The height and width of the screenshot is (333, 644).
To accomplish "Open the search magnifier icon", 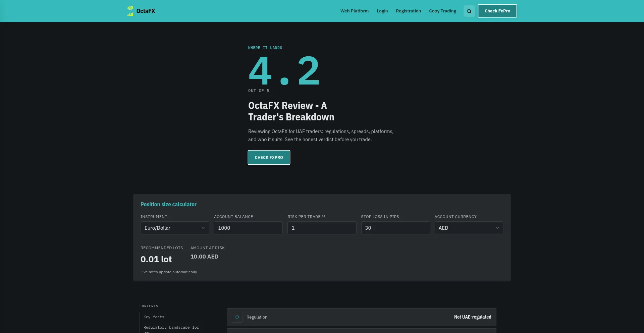I will [x=469, y=11].
